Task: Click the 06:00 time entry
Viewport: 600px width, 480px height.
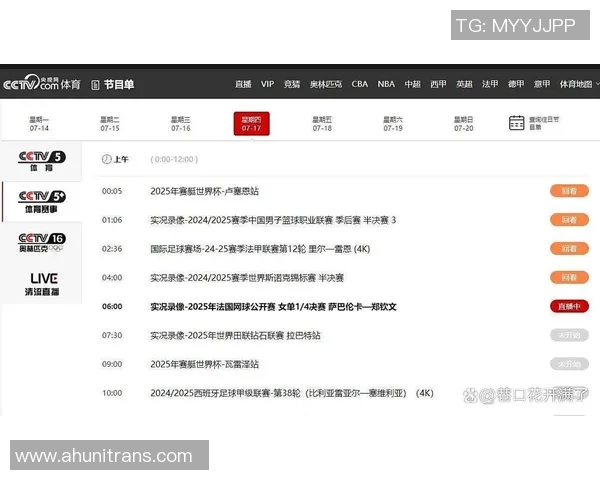Action: (x=112, y=307)
